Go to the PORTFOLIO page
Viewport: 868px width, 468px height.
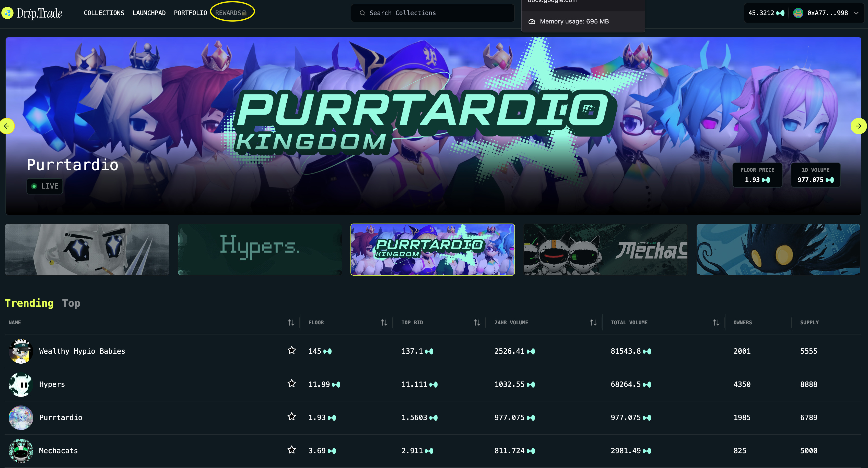(190, 13)
